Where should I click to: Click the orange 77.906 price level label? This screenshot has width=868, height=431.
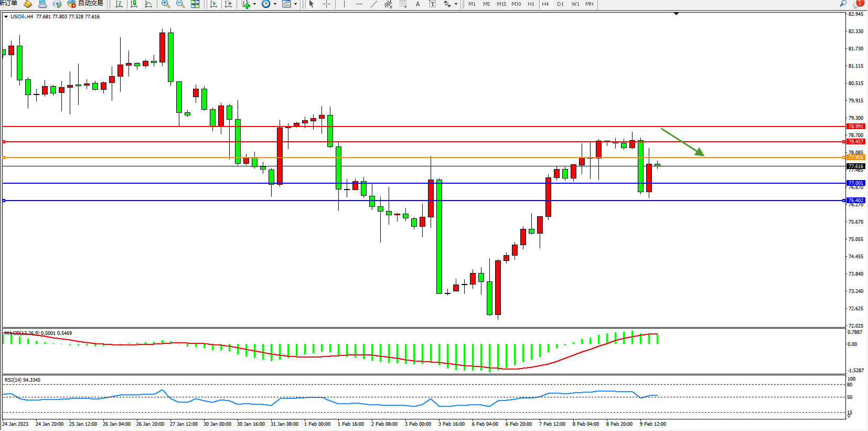[855, 157]
